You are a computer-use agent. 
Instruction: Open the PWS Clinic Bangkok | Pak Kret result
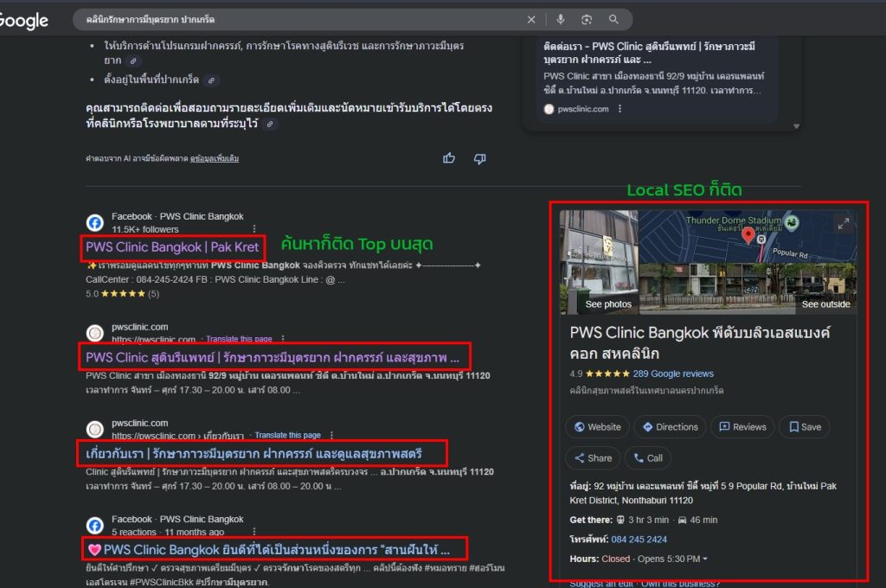tap(172, 246)
